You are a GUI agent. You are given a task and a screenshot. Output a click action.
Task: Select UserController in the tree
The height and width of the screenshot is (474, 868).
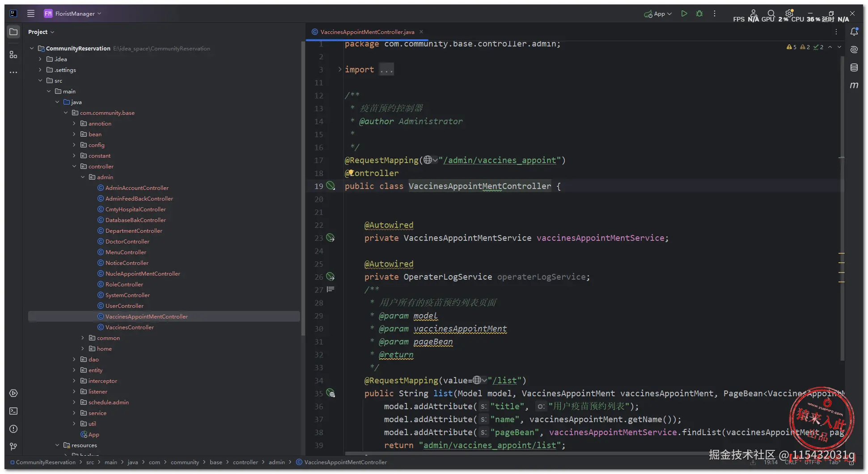124,306
